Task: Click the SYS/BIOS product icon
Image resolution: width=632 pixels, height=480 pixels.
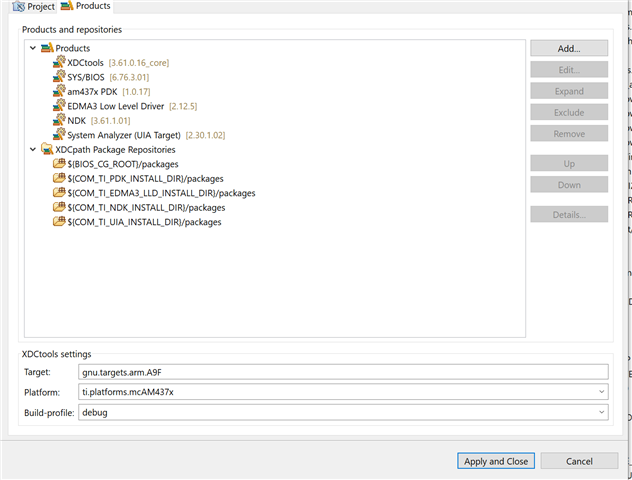Action: [x=59, y=77]
